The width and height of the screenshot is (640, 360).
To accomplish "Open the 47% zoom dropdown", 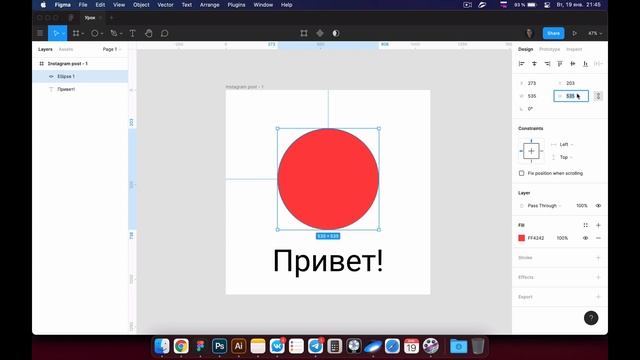I will coord(595,33).
